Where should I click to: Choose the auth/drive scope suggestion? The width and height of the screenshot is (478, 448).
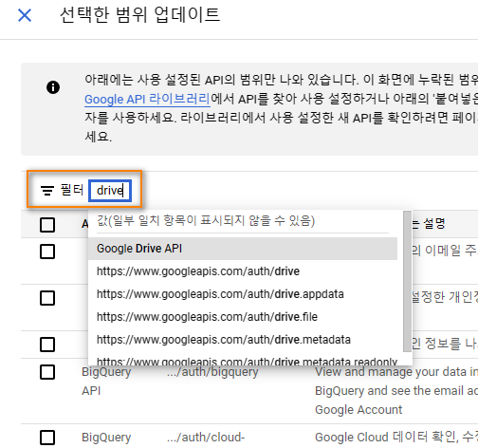243,271
